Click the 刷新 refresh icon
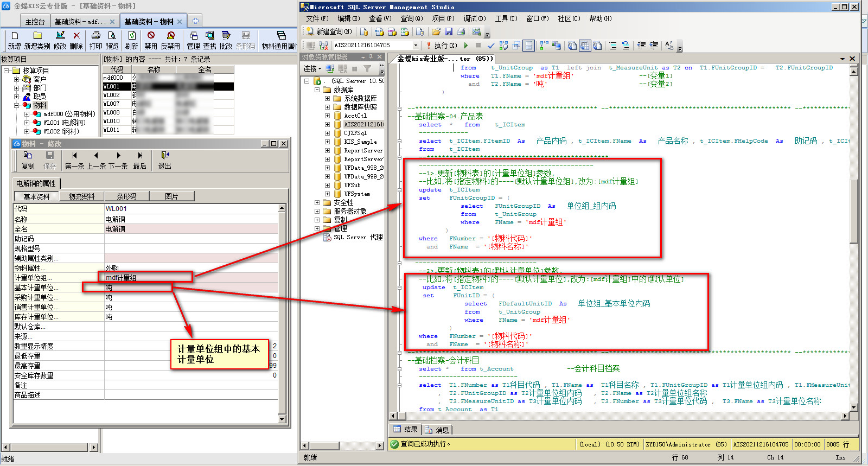868x466 pixels. [131, 36]
